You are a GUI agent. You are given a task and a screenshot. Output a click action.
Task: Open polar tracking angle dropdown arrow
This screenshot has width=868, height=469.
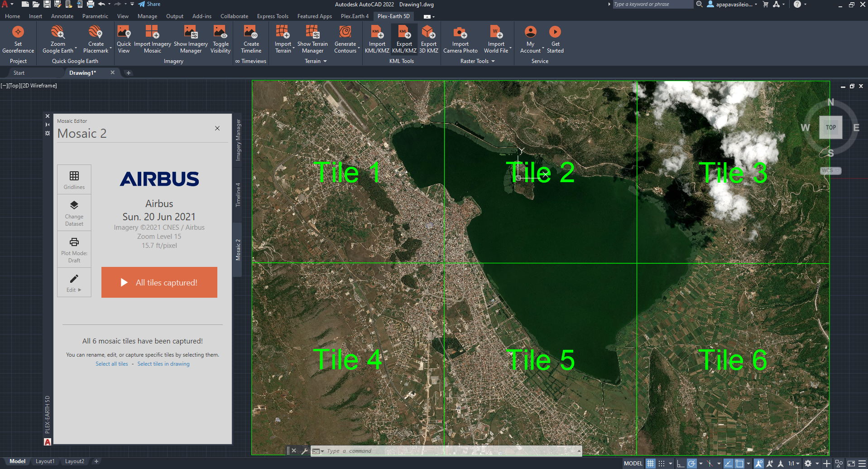pyautogui.click(x=700, y=463)
